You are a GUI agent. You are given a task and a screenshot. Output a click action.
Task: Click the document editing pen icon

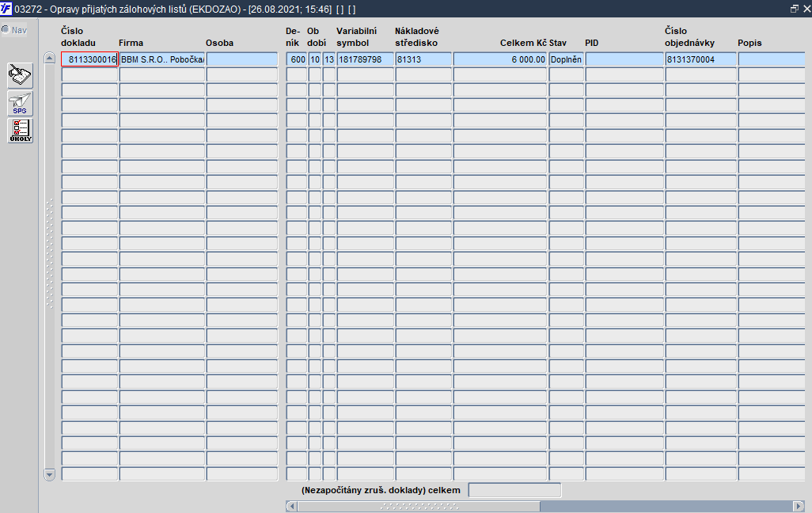point(21,76)
